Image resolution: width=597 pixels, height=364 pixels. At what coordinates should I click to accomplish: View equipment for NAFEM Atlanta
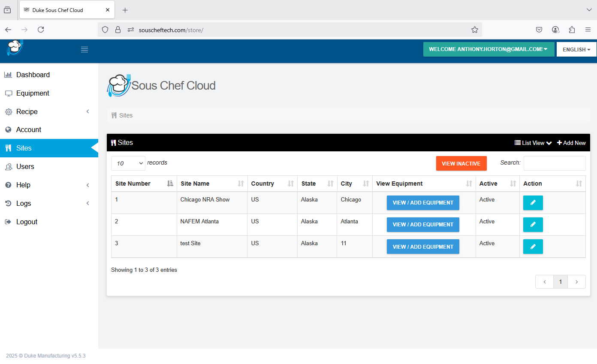[423, 225]
